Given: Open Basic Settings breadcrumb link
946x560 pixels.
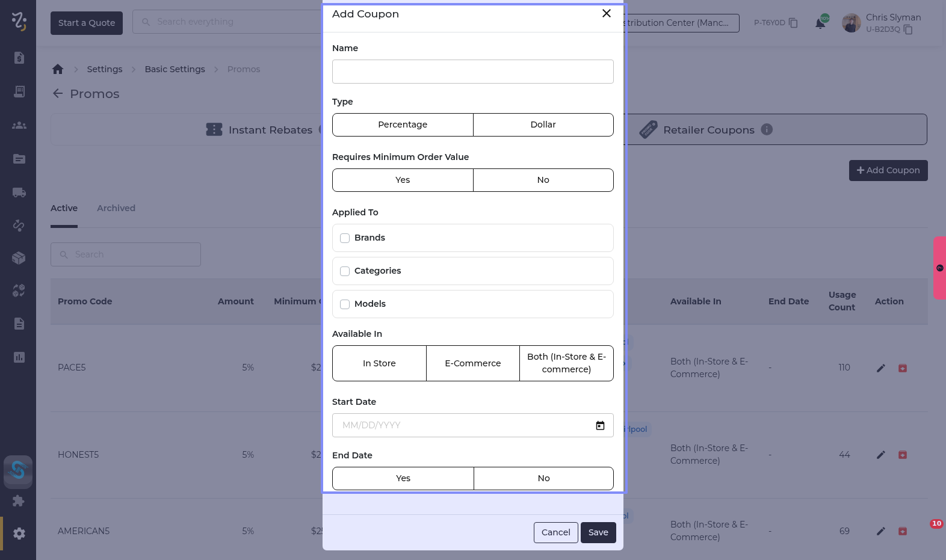Looking at the screenshot, I should [x=175, y=69].
